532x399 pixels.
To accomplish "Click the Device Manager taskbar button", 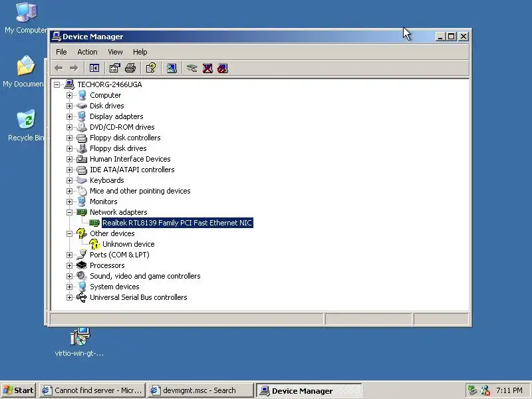I will tap(309, 390).
